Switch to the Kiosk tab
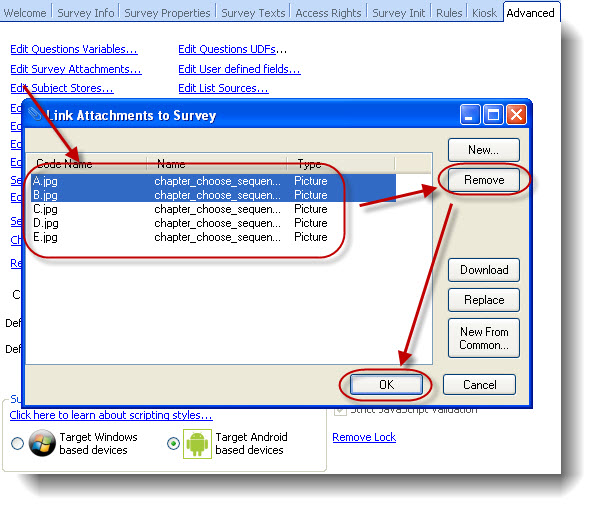The image size is (601, 514). 484,13
